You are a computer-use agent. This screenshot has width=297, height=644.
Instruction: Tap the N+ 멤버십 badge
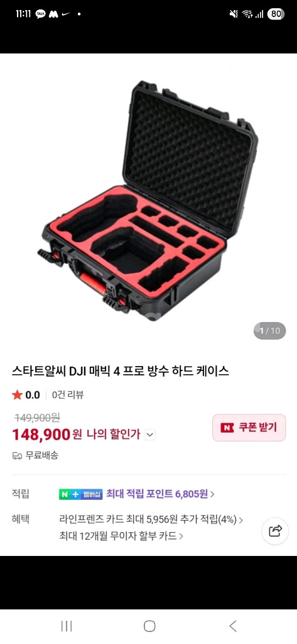point(80,494)
